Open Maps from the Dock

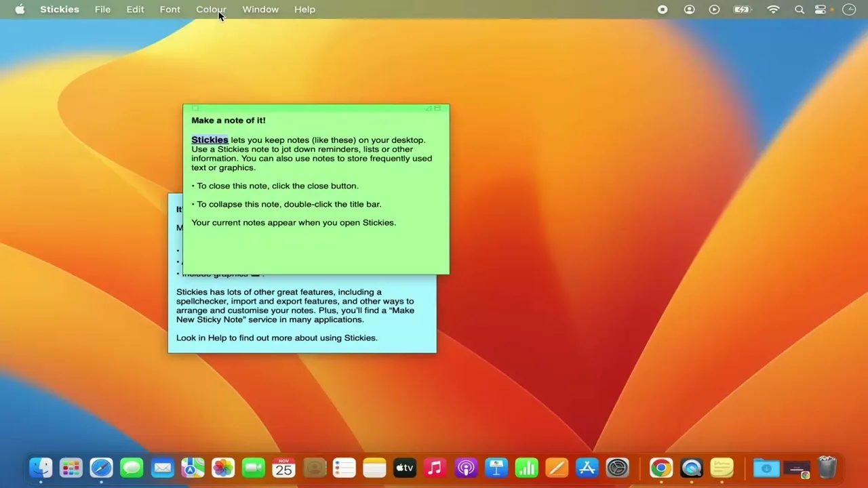(193, 468)
